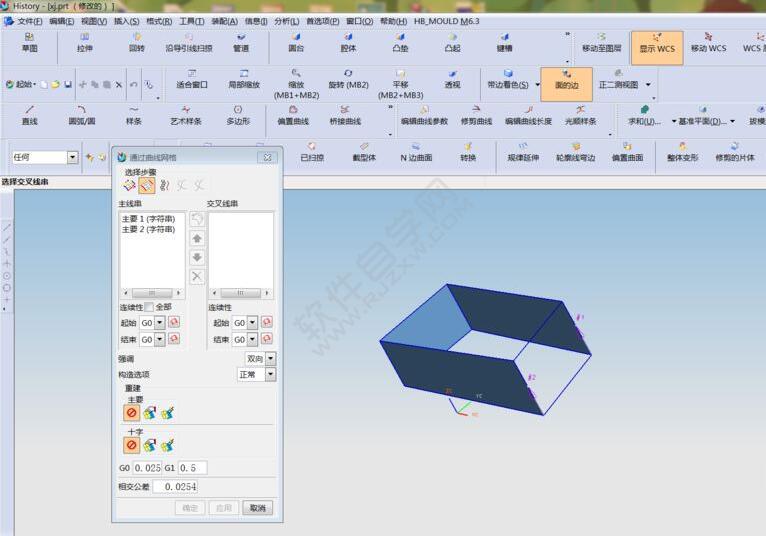
Task: Select the 管道 tube tool
Action: pyautogui.click(x=241, y=43)
